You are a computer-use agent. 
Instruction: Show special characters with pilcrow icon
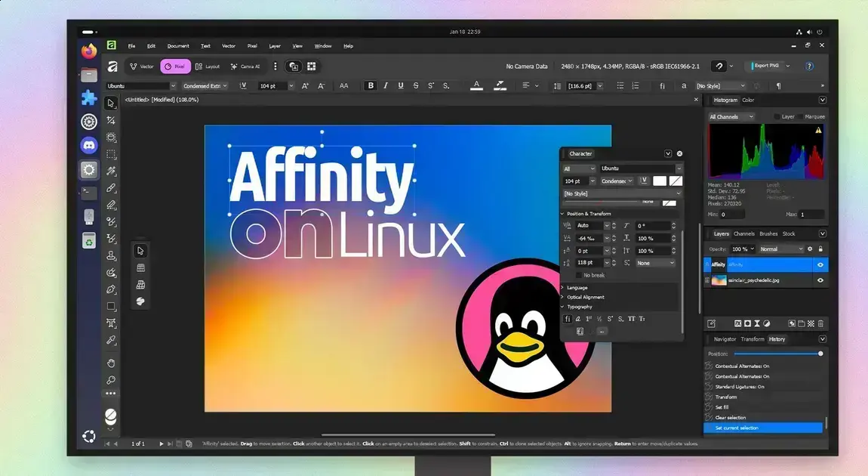click(778, 86)
